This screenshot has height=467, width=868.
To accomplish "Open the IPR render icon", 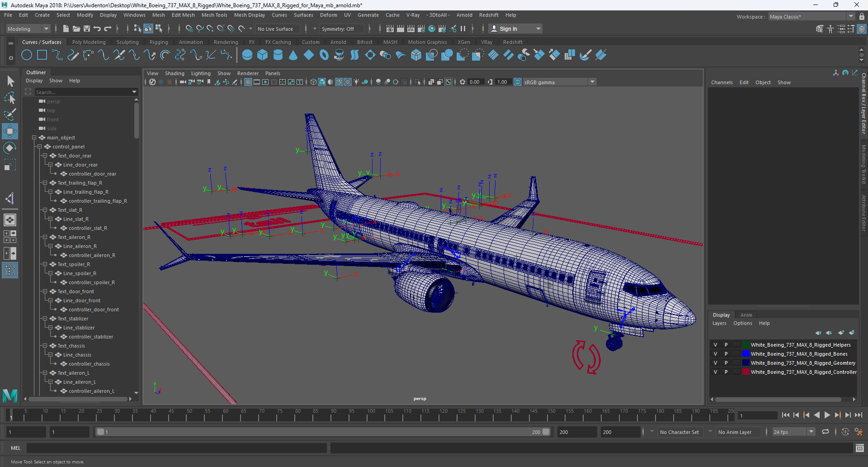I will pyautogui.click(x=411, y=29).
